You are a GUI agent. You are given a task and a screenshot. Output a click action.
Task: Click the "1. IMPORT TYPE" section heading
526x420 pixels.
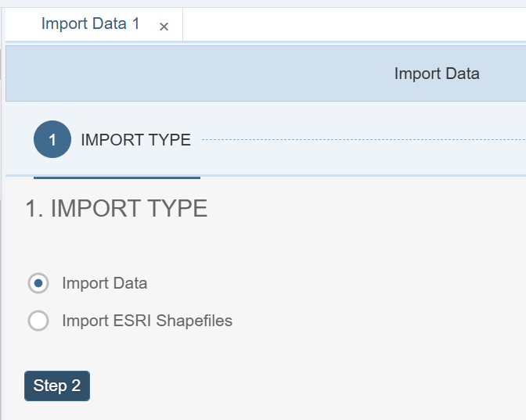pos(116,209)
